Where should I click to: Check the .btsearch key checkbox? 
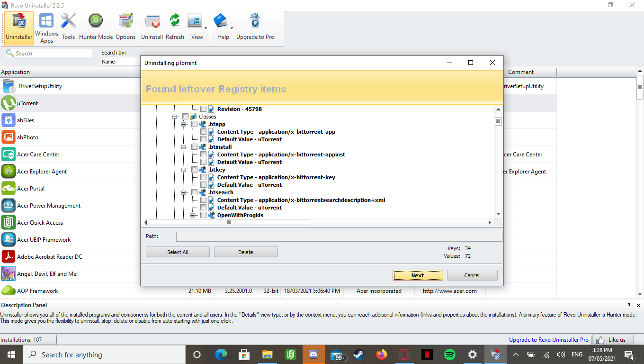[194, 192]
